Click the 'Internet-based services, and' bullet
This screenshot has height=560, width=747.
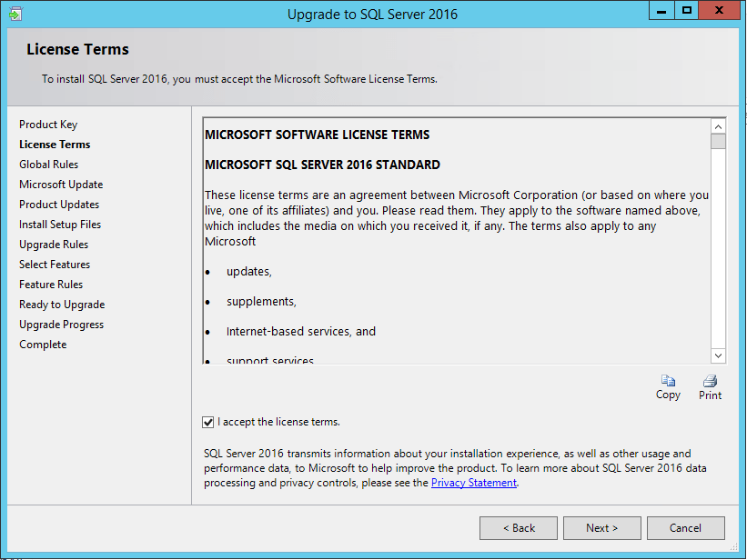(x=301, y=332)
